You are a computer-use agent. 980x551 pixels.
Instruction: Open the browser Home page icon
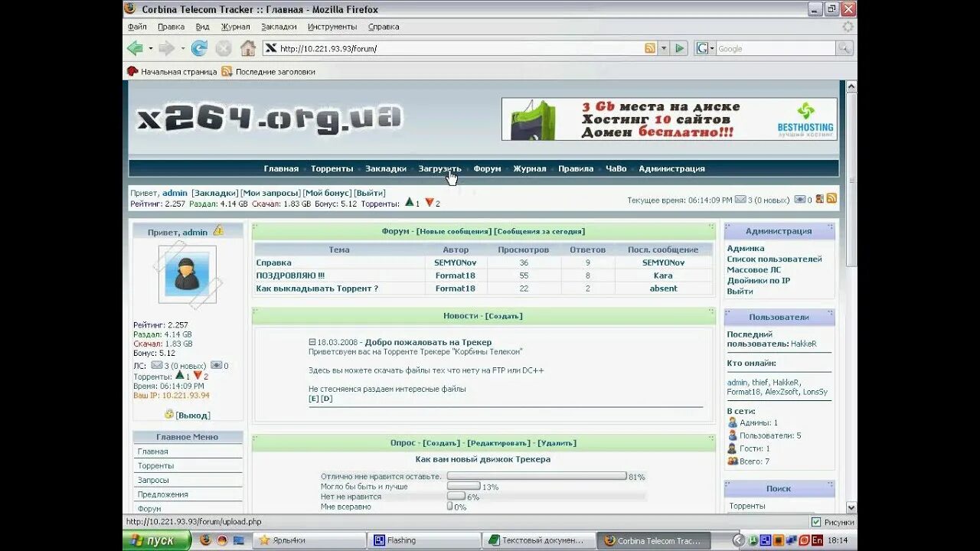tap(248, 48)
